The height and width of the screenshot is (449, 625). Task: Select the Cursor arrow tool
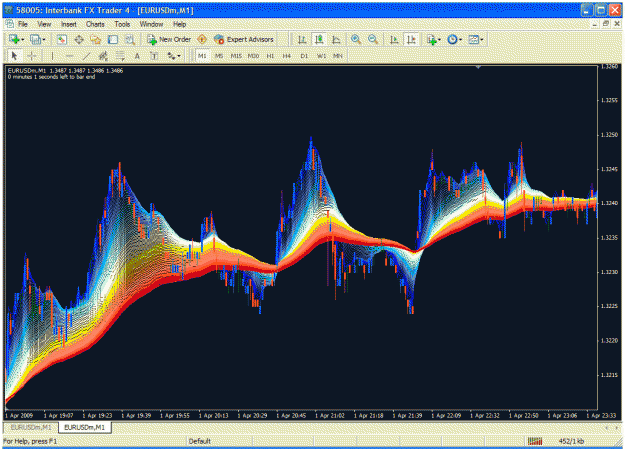tap(14, 56)
